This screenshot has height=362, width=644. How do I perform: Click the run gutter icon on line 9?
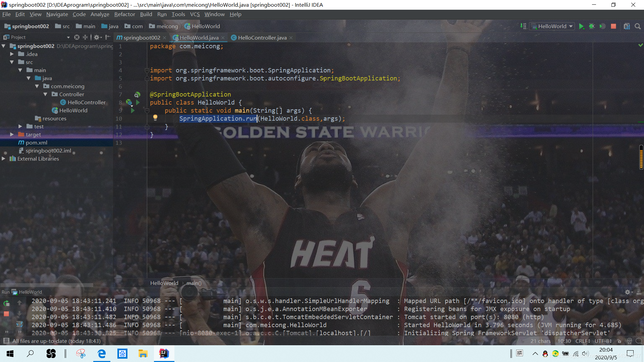click(x=132, y=110)
